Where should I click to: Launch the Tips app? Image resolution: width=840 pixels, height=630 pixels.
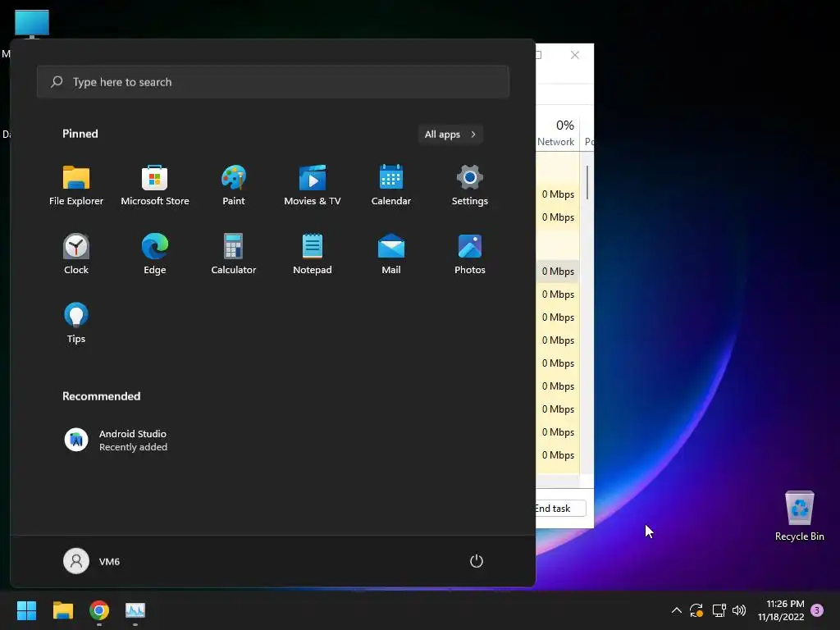point(76,323)
